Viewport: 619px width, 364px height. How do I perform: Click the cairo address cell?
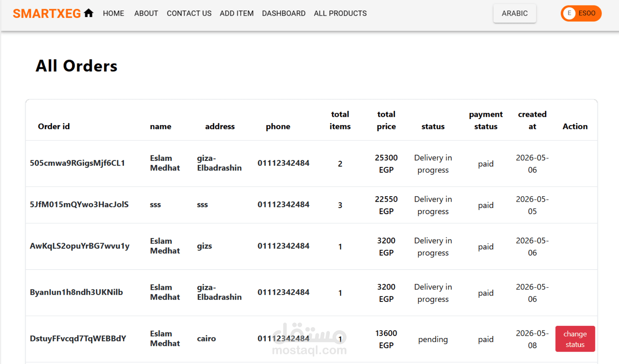(206, 339)
